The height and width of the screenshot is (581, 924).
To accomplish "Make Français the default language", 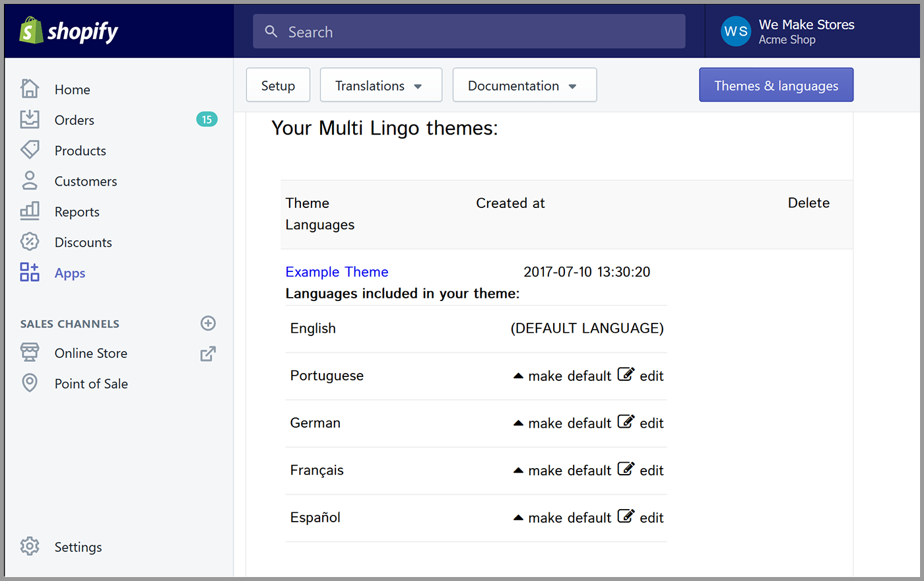I will pyautogui.click(x=570, y=470).
